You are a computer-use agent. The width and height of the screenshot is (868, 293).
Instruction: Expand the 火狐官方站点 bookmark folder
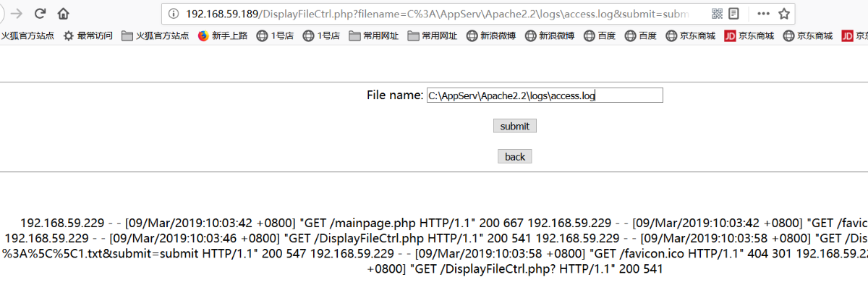point(155,35)
